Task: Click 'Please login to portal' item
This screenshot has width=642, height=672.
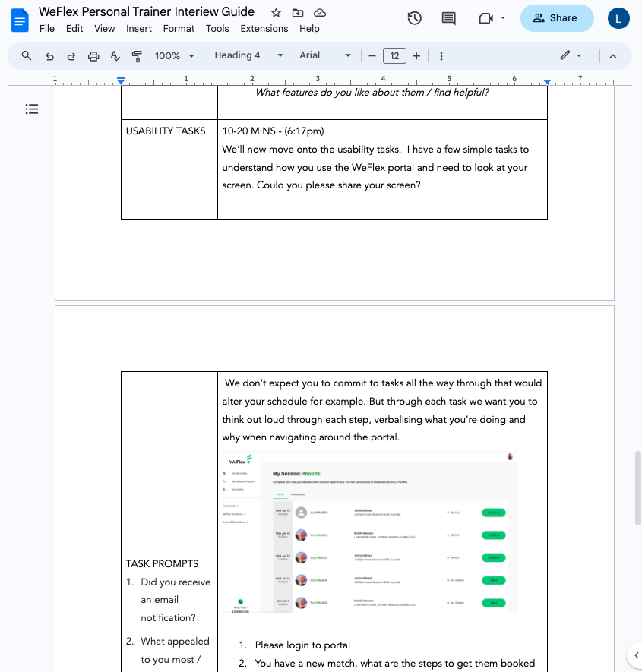Action: tap(302, 645)
